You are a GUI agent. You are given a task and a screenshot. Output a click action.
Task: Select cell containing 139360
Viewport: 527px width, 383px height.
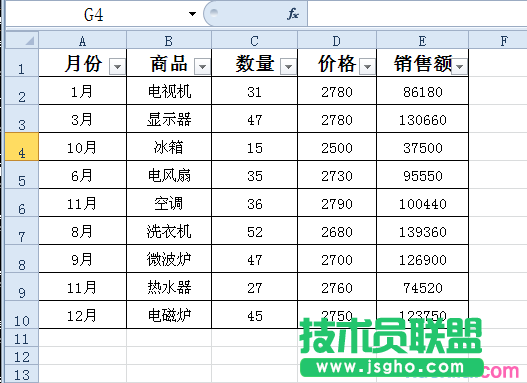pyautogui.click(x=422, y=231)
